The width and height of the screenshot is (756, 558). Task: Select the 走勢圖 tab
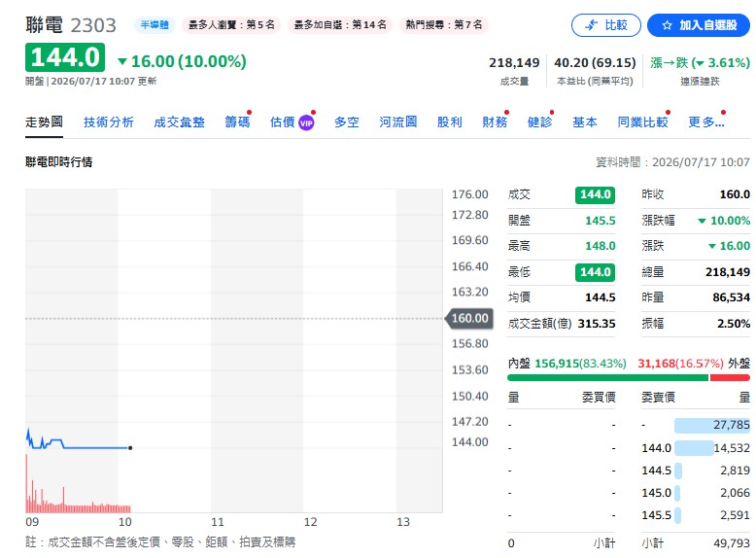coord(44,122)
